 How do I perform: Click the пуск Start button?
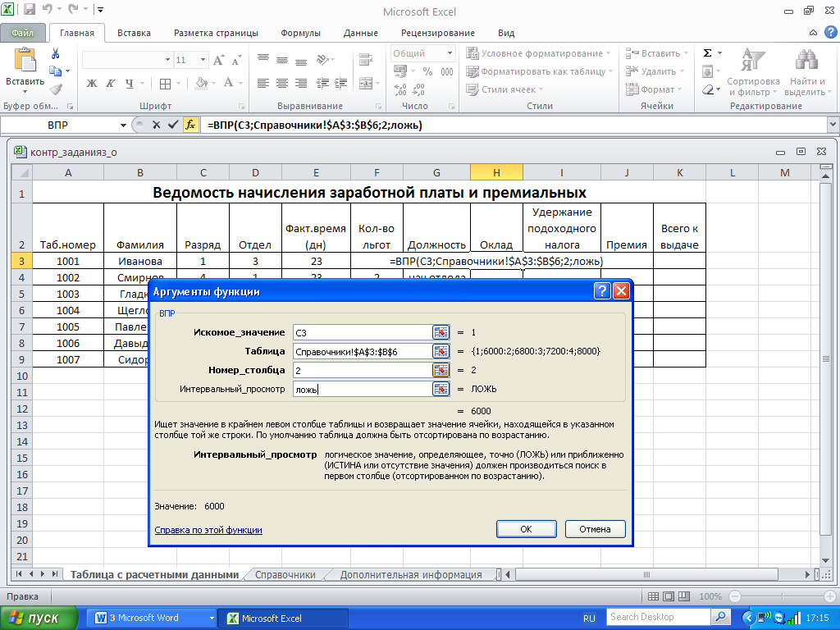(38, 619)
